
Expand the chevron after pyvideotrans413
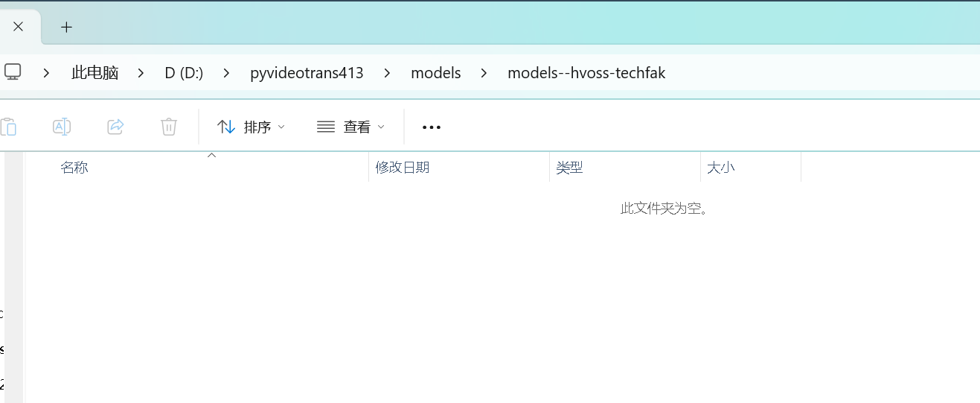(387, 73)
